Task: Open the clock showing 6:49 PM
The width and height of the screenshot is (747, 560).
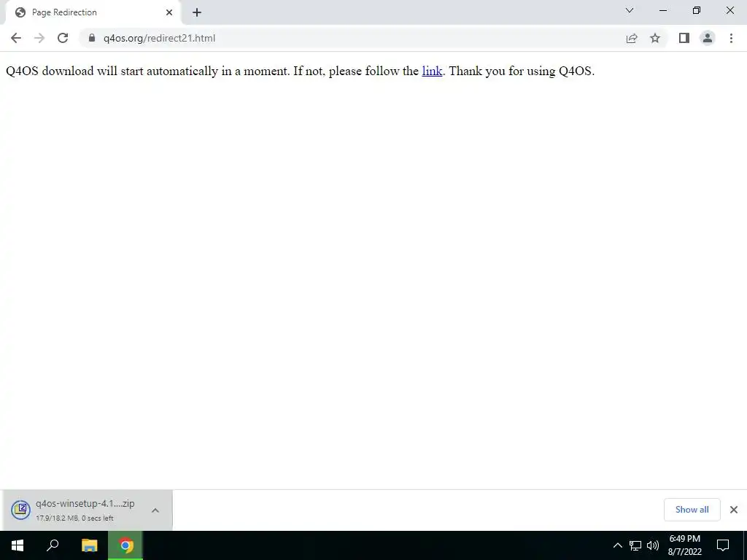Action: [x=684, y=545]
